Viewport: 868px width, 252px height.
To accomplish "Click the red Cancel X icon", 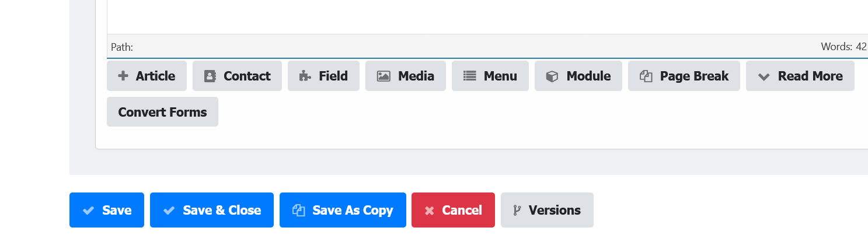I will (429, 211).
